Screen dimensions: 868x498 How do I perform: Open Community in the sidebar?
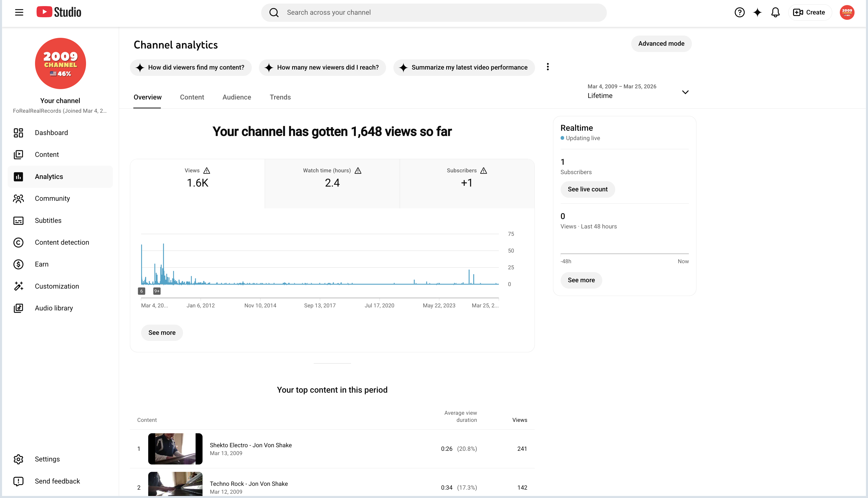[x=60, y=198]
